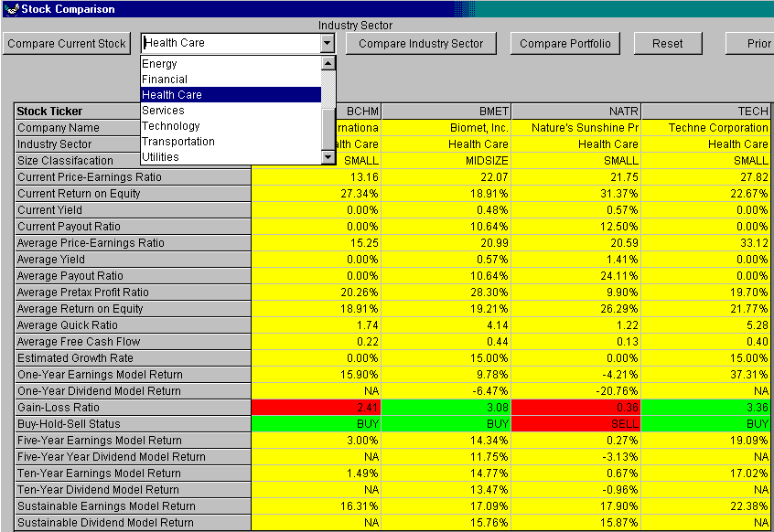Click the Gain-Loss Ratio row label

point(133,408)
